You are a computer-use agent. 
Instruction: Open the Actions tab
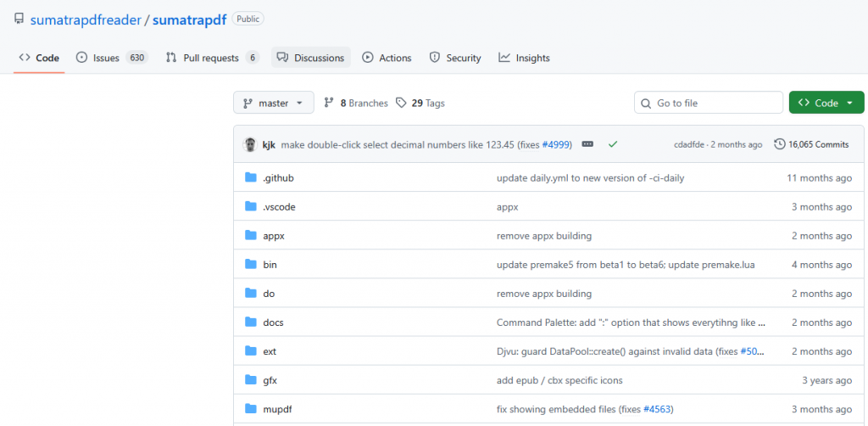pos(387,58)
